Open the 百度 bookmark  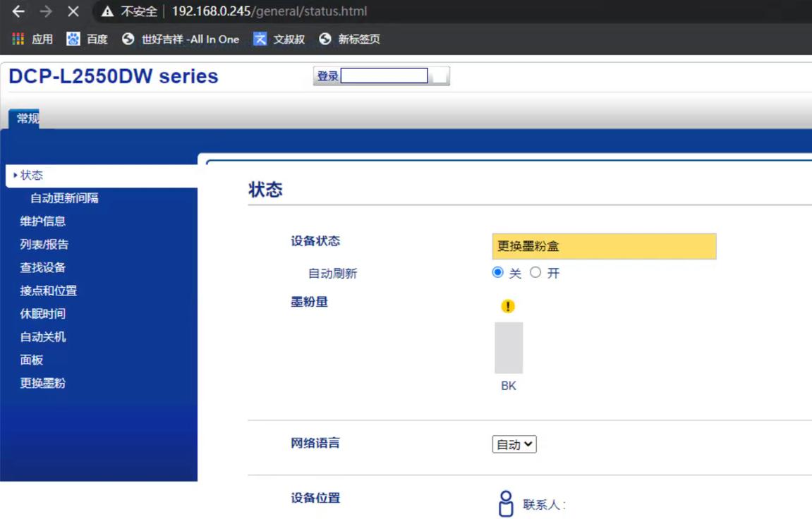click(x=86, y=39)
